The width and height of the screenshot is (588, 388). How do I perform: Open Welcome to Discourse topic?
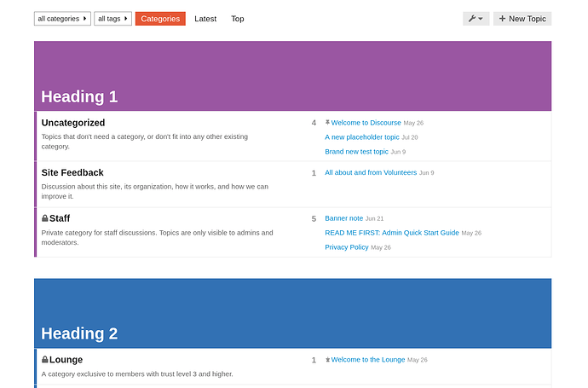click(366, 123)
